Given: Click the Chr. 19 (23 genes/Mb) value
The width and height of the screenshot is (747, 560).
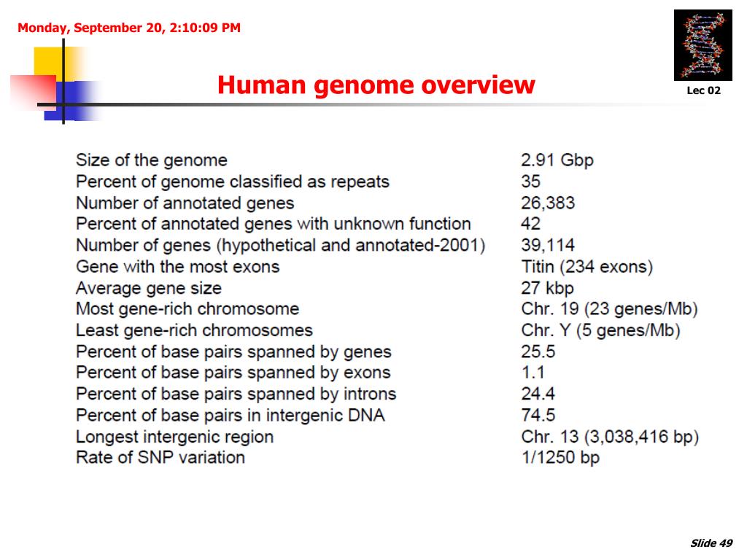Looking at the screenshot, I should coord(609,309).
